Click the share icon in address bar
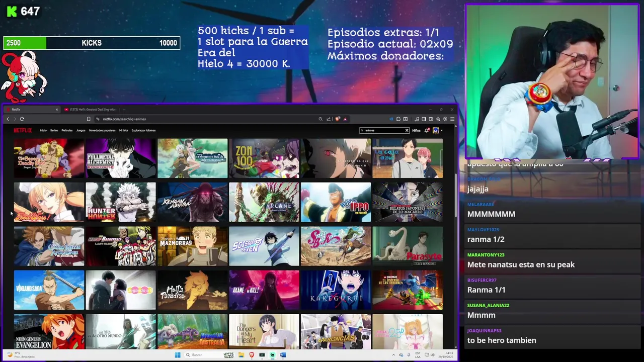 click(329, 119)
